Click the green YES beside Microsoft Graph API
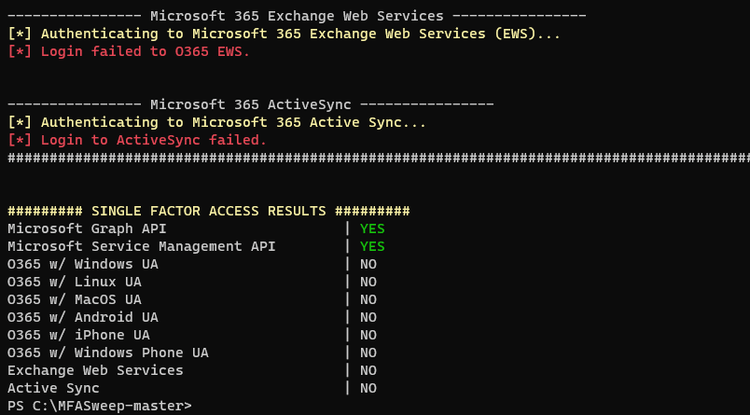Screen dimensions: 750x415 click(372, 229)
